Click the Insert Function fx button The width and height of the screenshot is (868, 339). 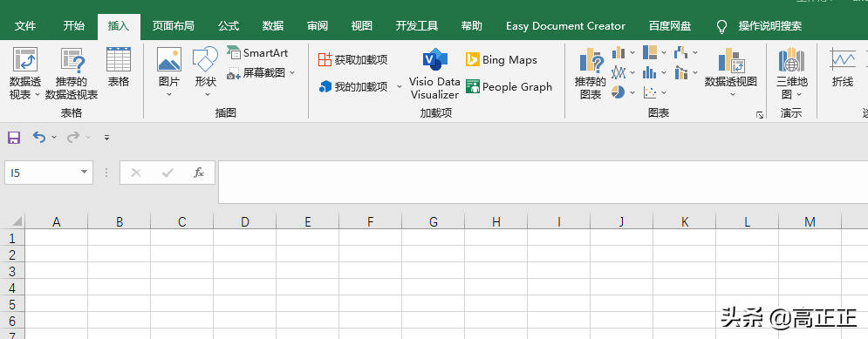click(x=199, y=173)
